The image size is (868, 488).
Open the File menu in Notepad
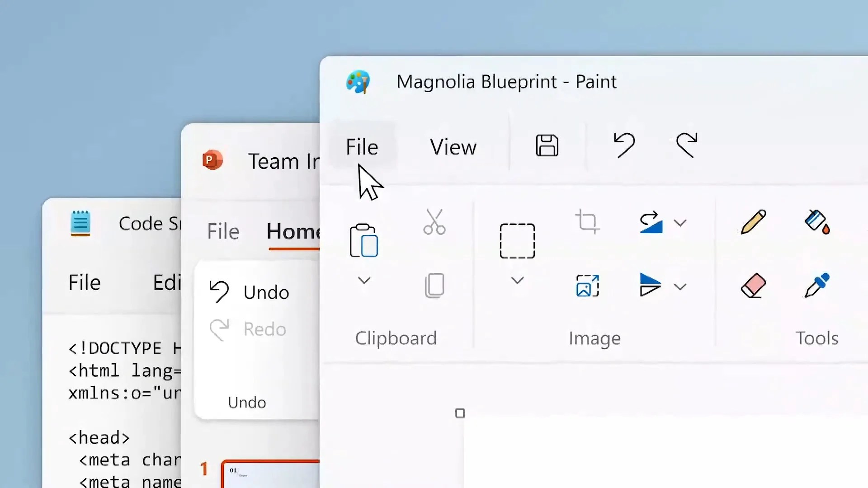point(85,282)
